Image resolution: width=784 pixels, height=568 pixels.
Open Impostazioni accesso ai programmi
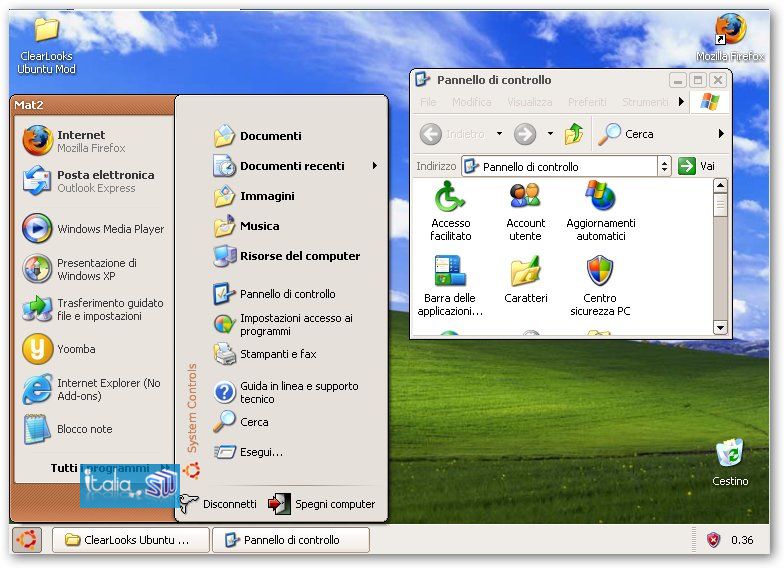click(x=295, y=324)
